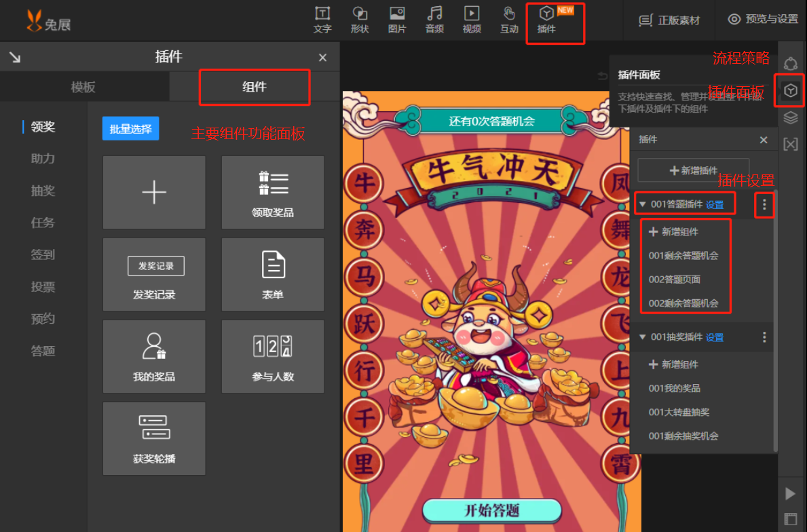The image size is (807, 532).
Task: Select the 投票 category
Action: point(43,287)
